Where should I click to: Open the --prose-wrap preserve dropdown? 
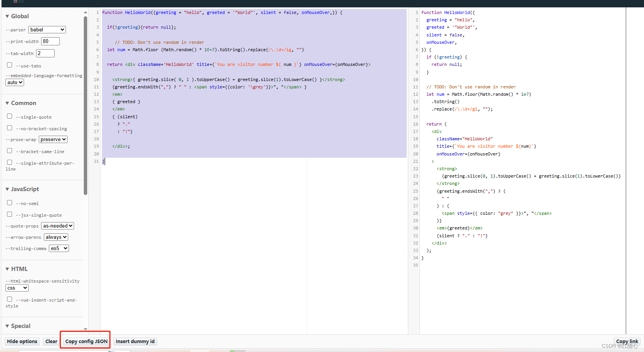coord(53,140)
